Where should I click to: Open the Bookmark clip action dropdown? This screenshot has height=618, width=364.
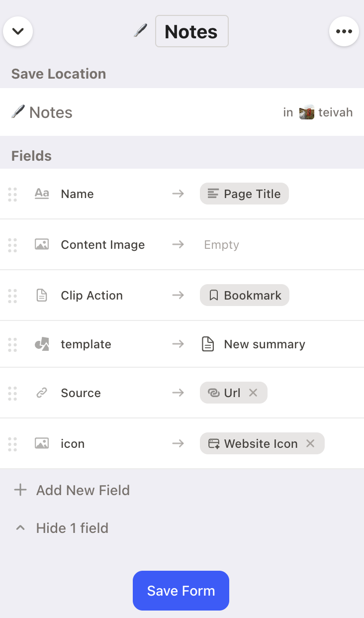244,296
